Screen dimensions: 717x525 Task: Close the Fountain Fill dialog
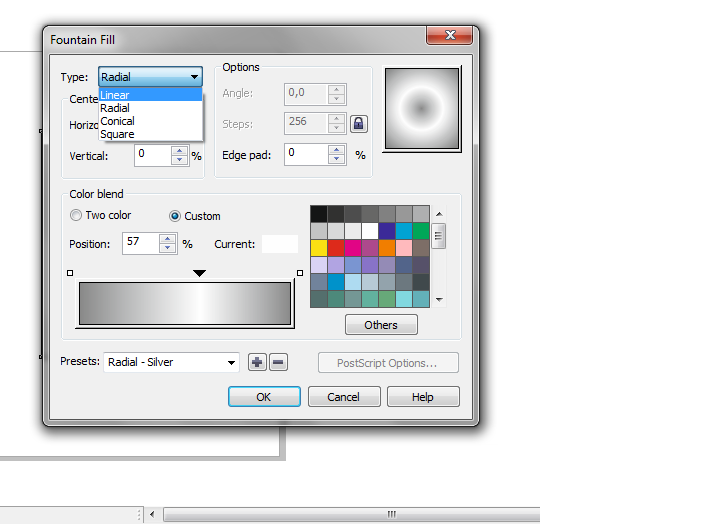(448, 37)
